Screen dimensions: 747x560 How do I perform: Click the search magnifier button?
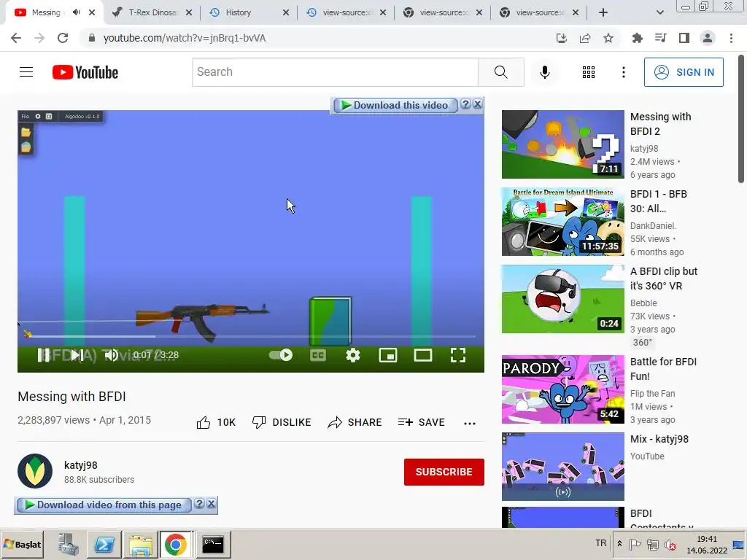[x=500, y=72]
